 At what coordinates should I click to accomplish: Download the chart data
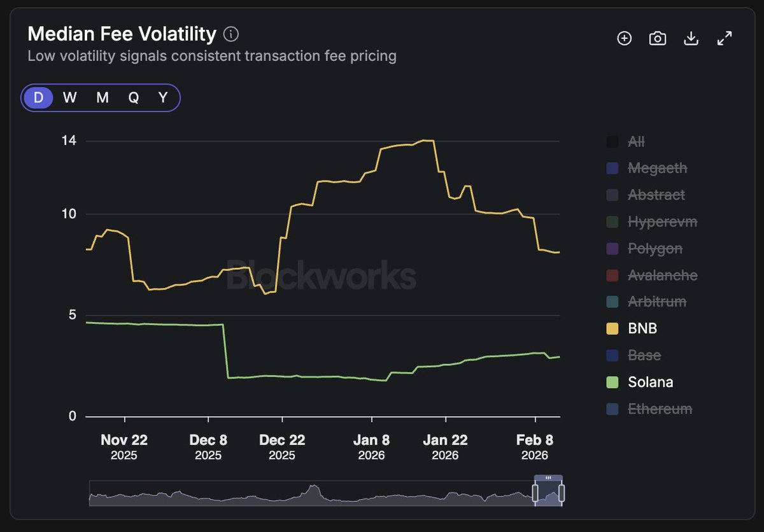click(691, 39)
